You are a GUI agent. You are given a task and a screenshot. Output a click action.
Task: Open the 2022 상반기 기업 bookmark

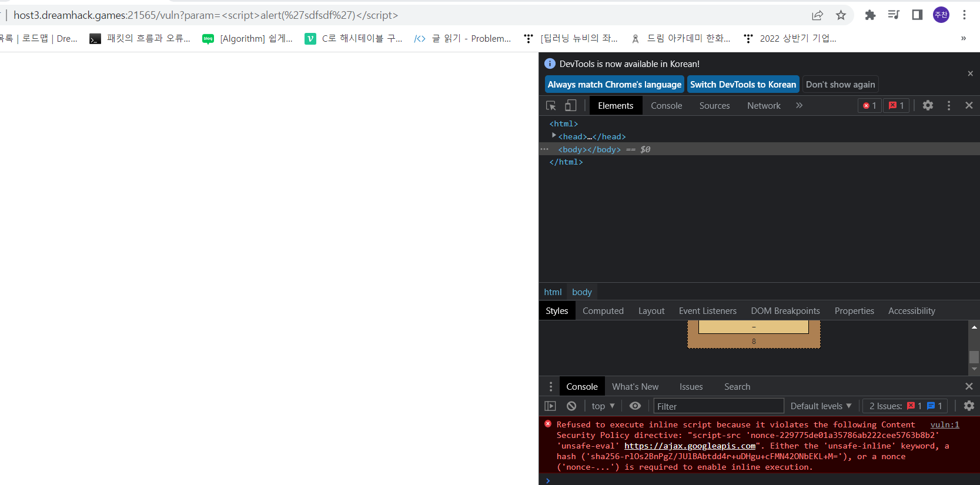[x=790, y=38]
